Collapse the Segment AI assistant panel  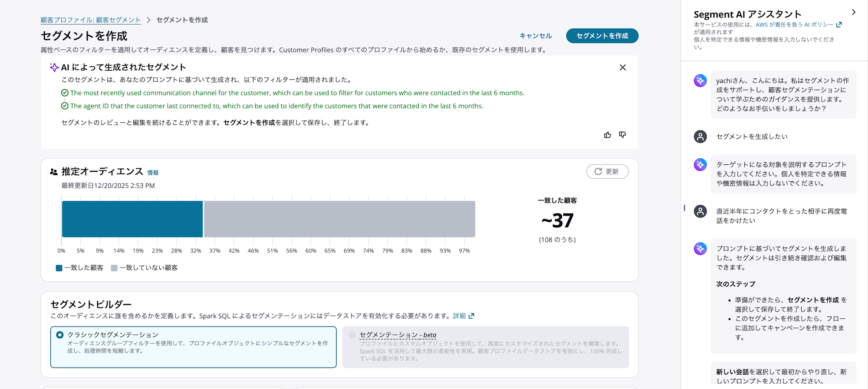tap(853, 12)
